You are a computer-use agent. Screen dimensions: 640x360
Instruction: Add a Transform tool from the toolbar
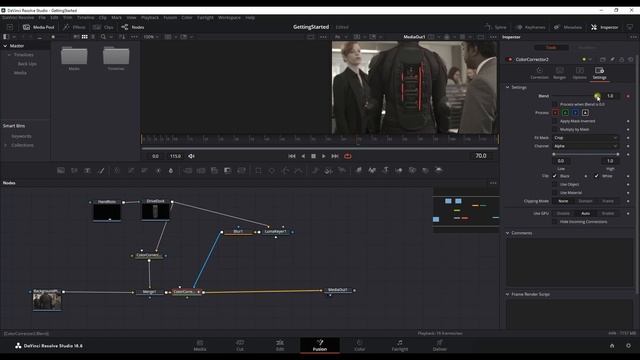pyautogui.click(x=241, y=171)
